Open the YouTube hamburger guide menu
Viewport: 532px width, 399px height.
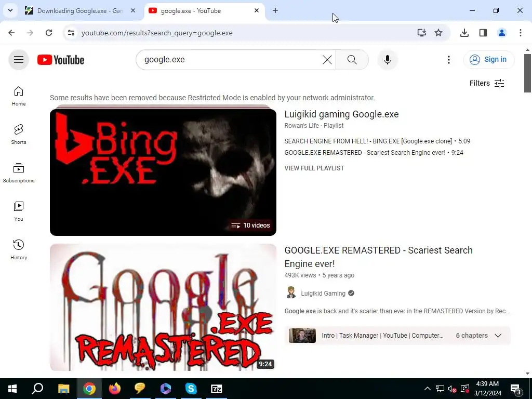point(19,60)
